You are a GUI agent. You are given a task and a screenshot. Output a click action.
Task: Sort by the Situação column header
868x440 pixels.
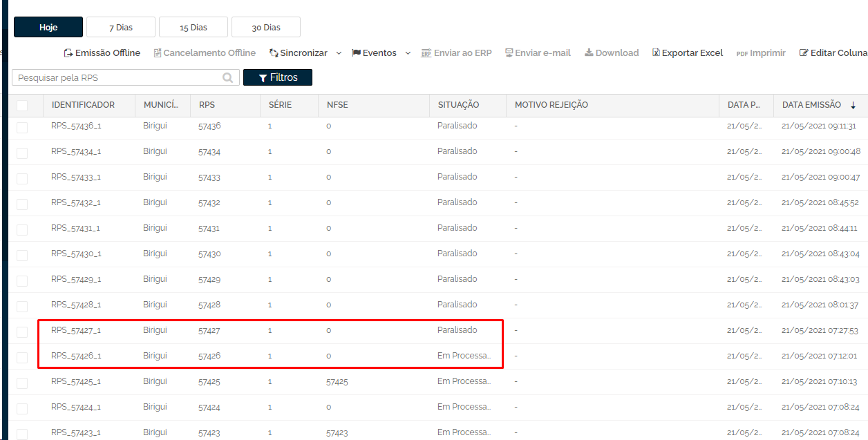(x=458, y=105)
